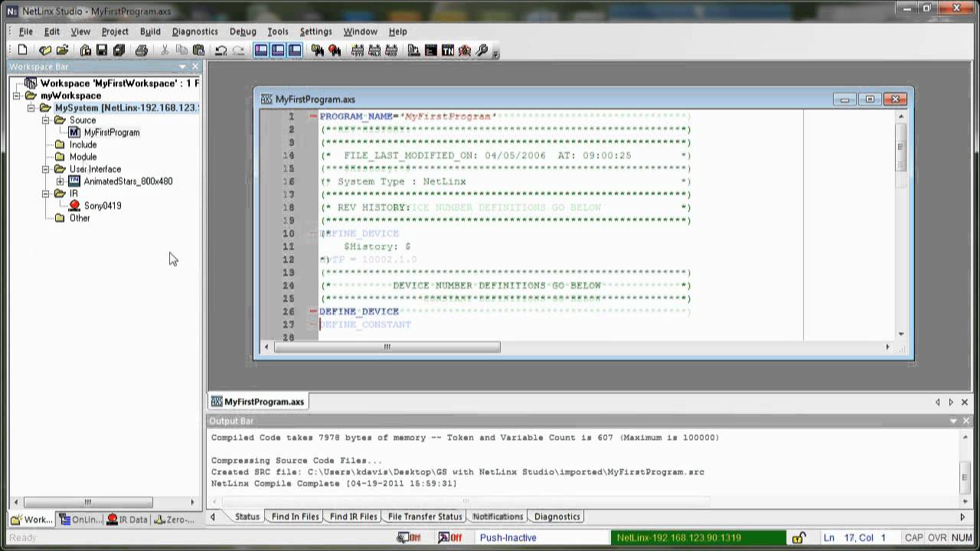980x551 pixels.
Task: Open the Workspace Bar dropdown arrow
Action: [182, 67]
